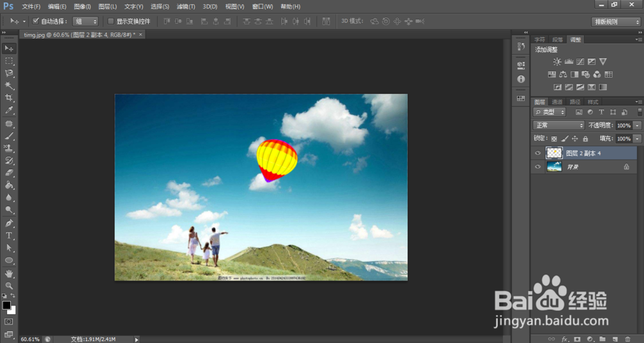Screen dimensions: 644x343
Task: Open the 图像(I) menu
Action: tap(82, 6)
